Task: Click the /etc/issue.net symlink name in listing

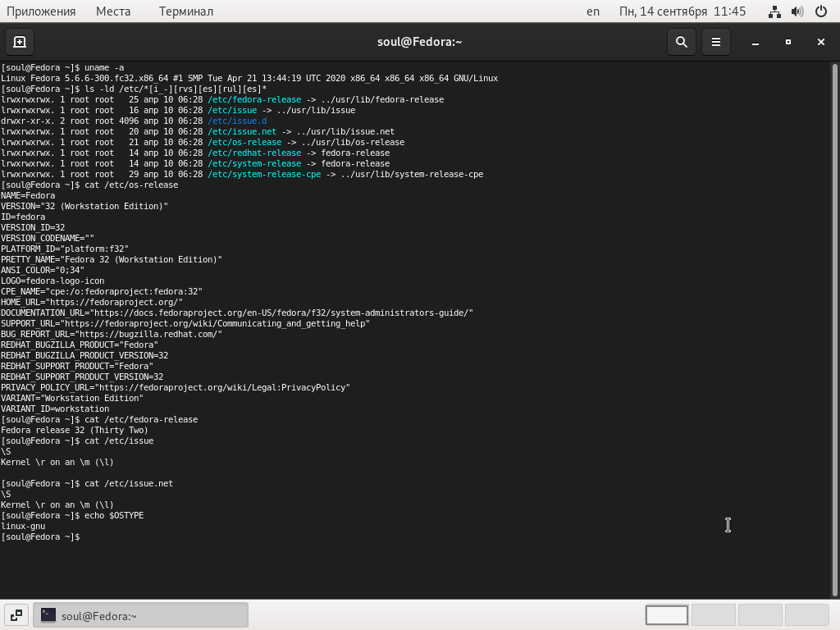Action: click(242, 132)
